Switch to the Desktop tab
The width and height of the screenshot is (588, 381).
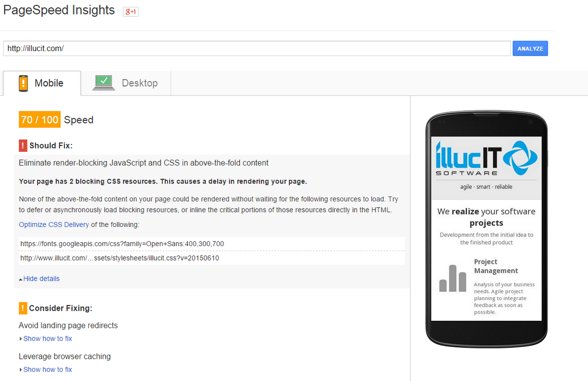[126, 83]
